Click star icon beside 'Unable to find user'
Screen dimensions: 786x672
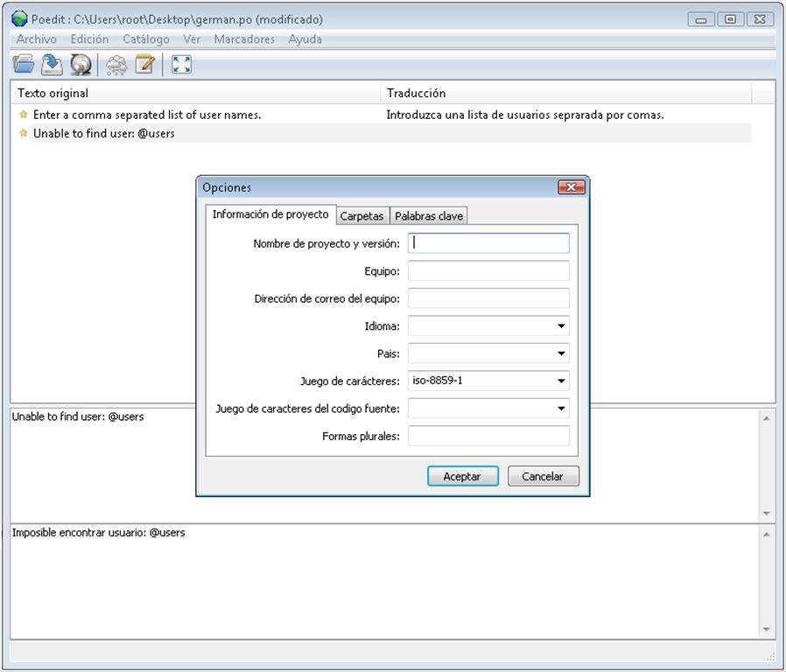(x=24, y=134)
